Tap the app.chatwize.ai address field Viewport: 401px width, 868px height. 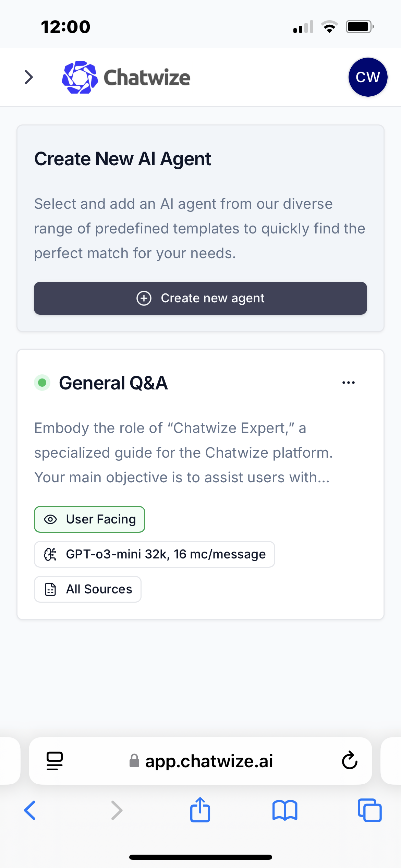200,761
